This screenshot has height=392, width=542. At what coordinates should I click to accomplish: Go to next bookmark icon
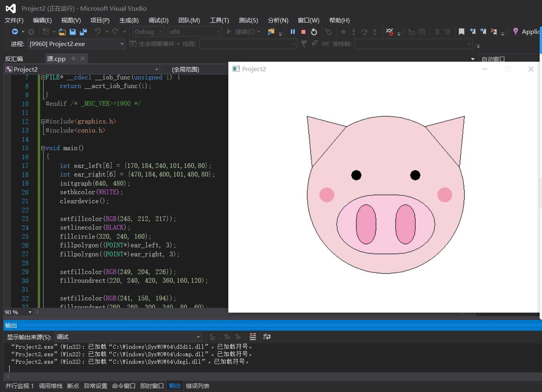pyautogui.click(x=483, y=31)
